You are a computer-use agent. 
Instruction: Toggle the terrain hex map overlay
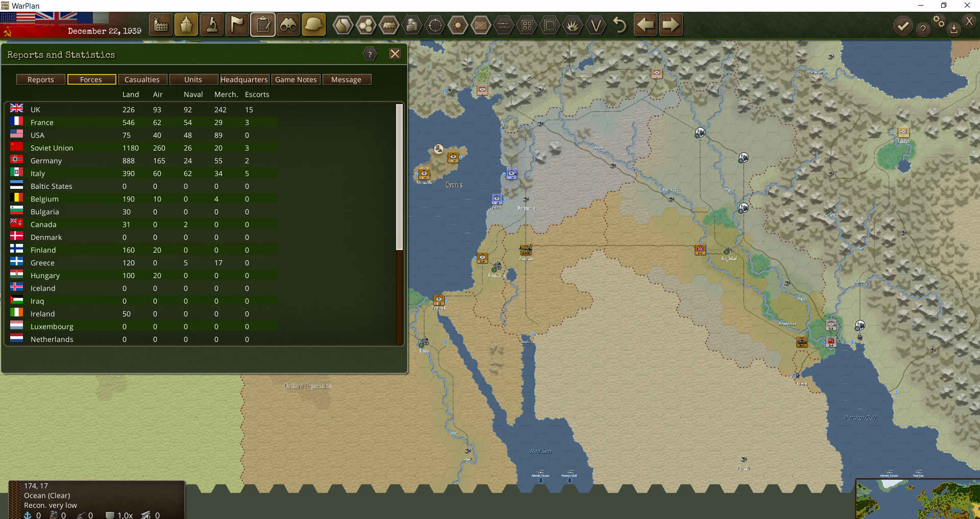[343, 25]
